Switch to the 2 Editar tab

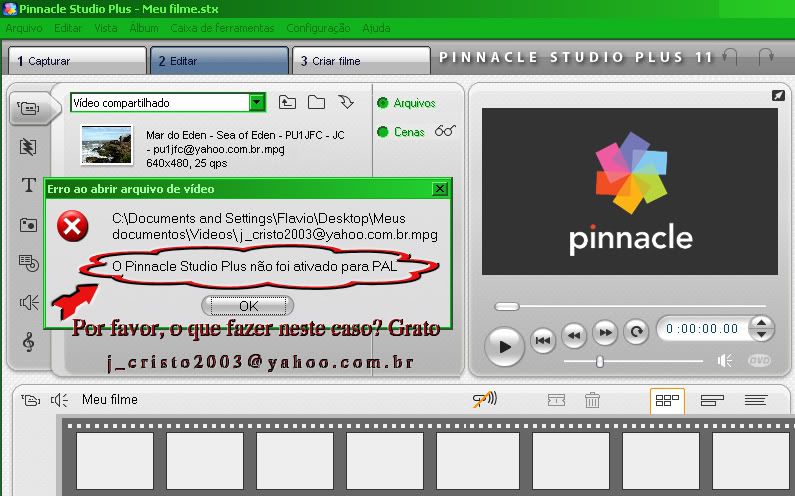[x=220, y=61]
